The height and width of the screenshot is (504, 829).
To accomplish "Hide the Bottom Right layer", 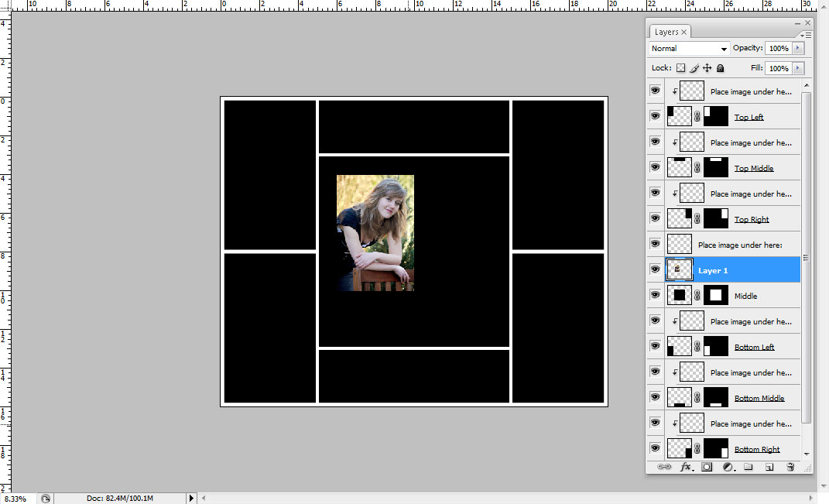I will pyautogui.click(x=655, y=448).
